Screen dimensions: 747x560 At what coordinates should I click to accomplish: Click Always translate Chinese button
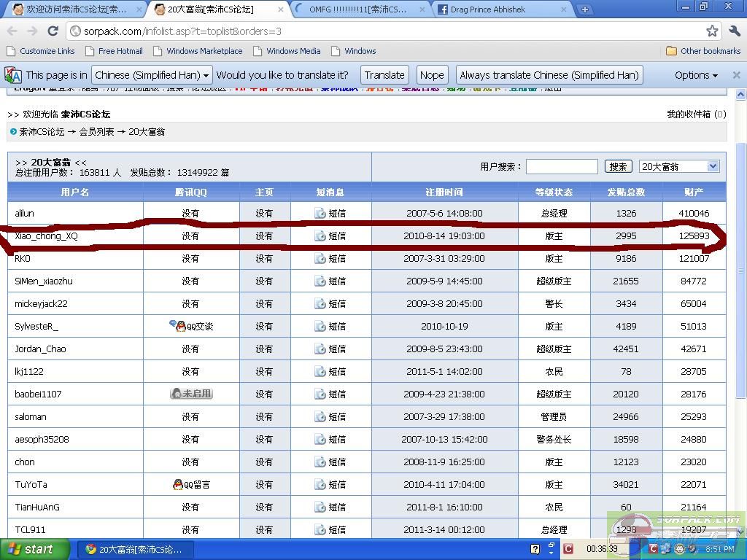pos(549,75)
